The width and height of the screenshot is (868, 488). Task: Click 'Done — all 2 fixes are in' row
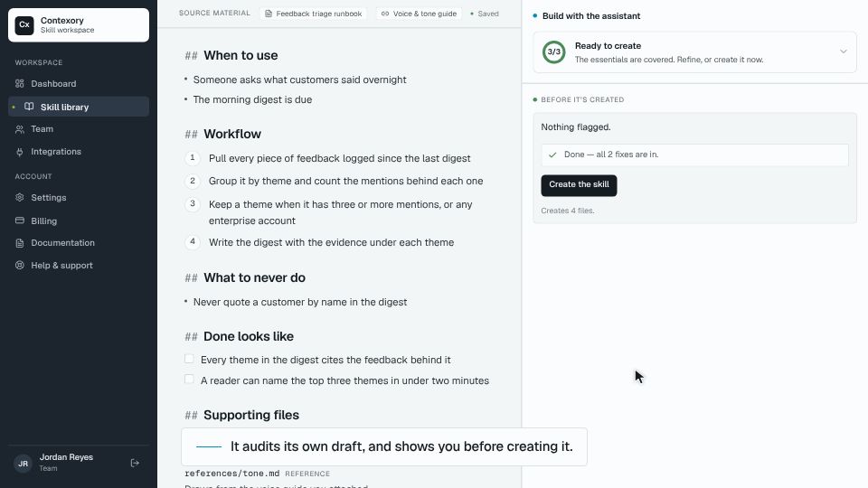(694, 155)
